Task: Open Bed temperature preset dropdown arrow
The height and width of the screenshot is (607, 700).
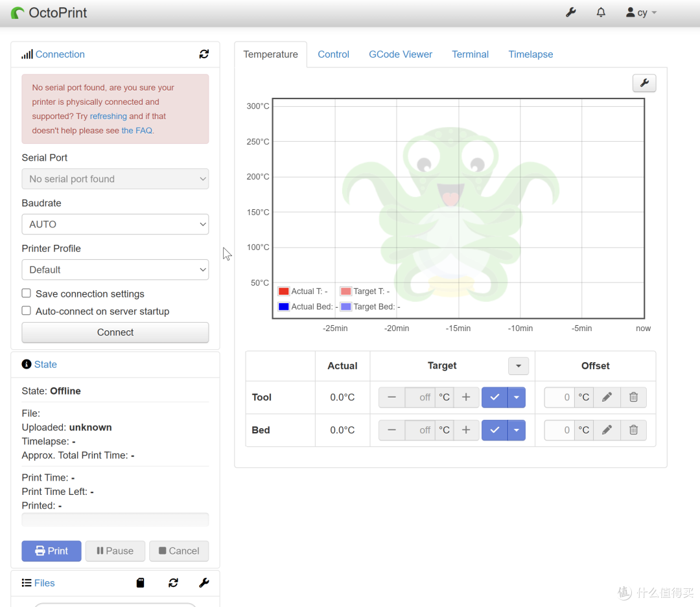Action: pos(517,429)
